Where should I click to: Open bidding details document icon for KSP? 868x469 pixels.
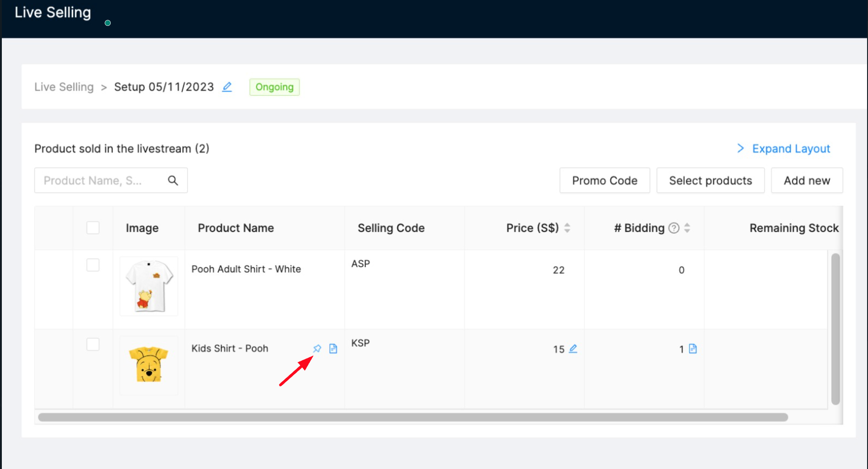693,349
